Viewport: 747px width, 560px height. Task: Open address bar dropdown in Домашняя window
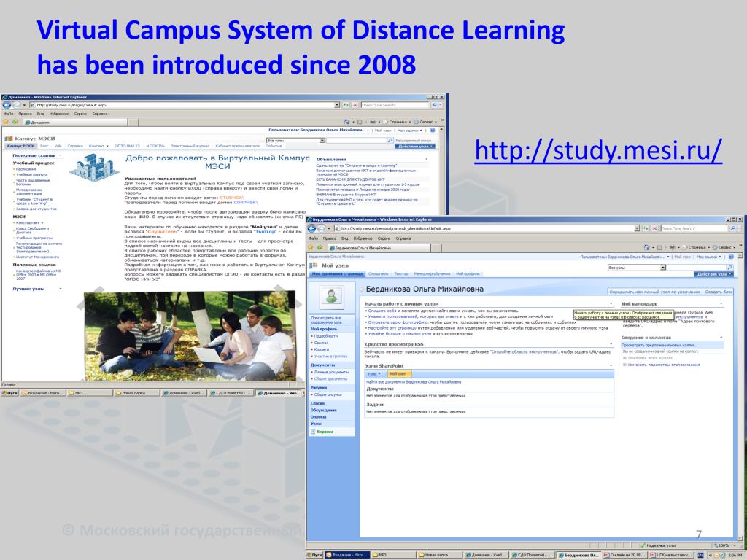pos(337,105)
